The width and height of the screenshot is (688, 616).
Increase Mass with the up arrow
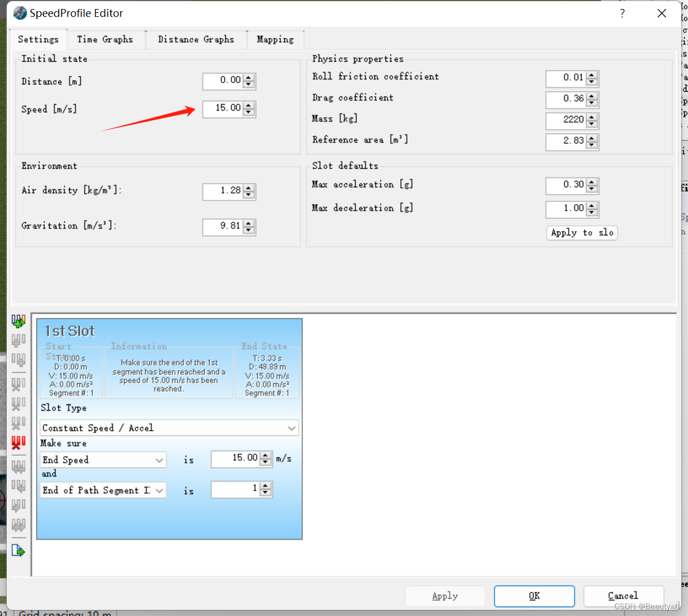[x=592, y=117]
